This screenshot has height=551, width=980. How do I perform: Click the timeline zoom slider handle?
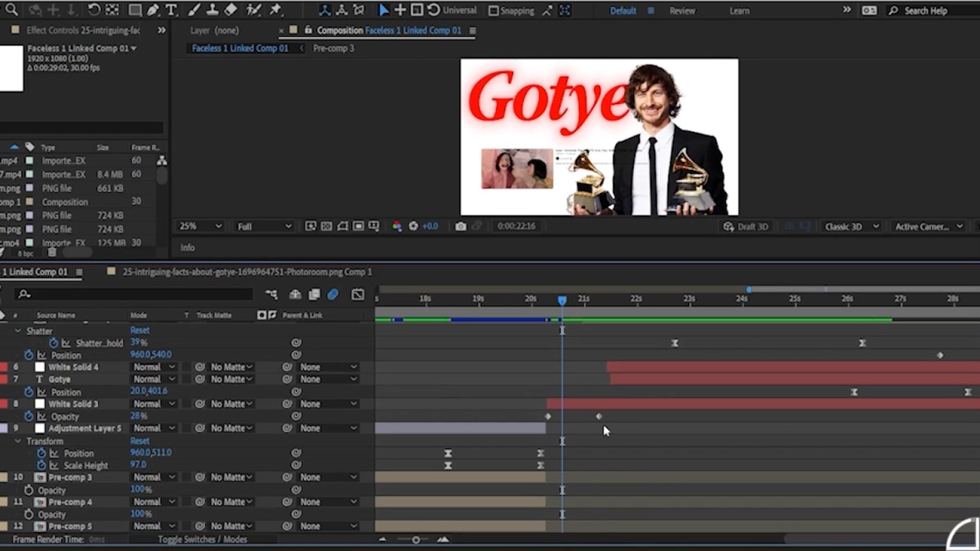click(x=416, y=540)
